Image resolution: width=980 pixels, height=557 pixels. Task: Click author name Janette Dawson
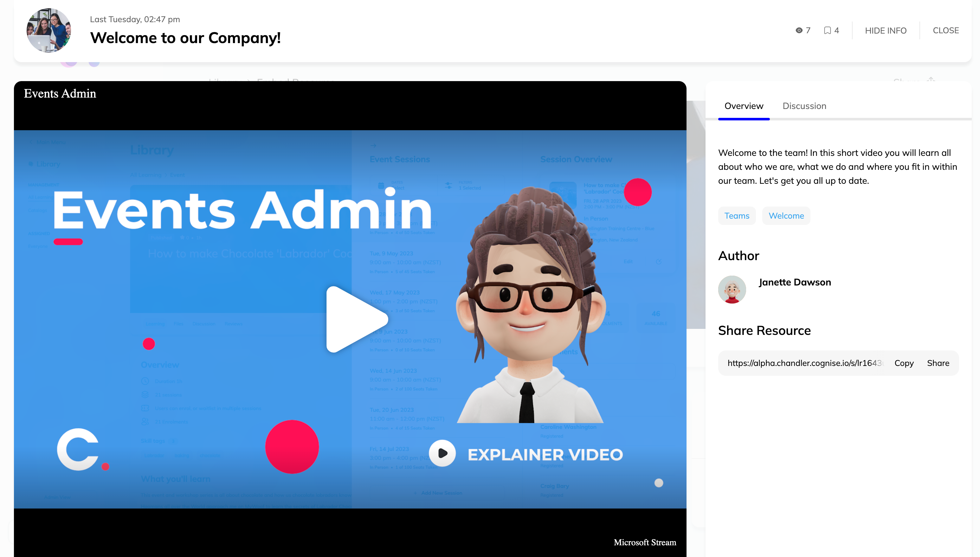pos(794,282)
